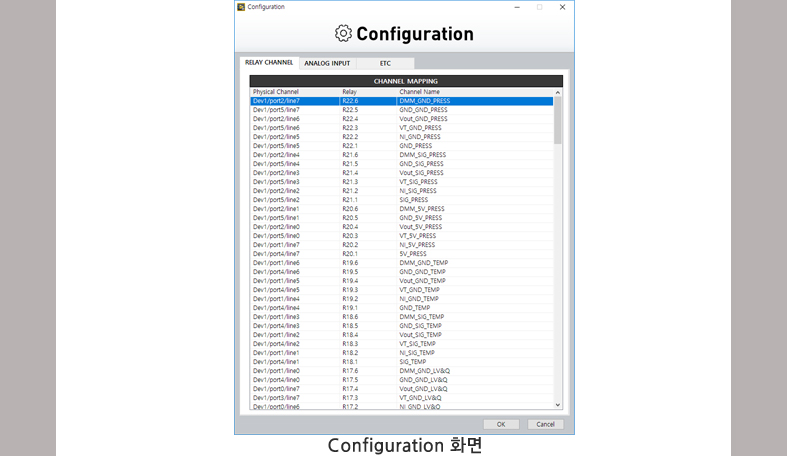Image resolution: width=787 pixels, height=456 pixels.
Task: Click the scroll up arrow of channel list
Action: click(558, 92)
